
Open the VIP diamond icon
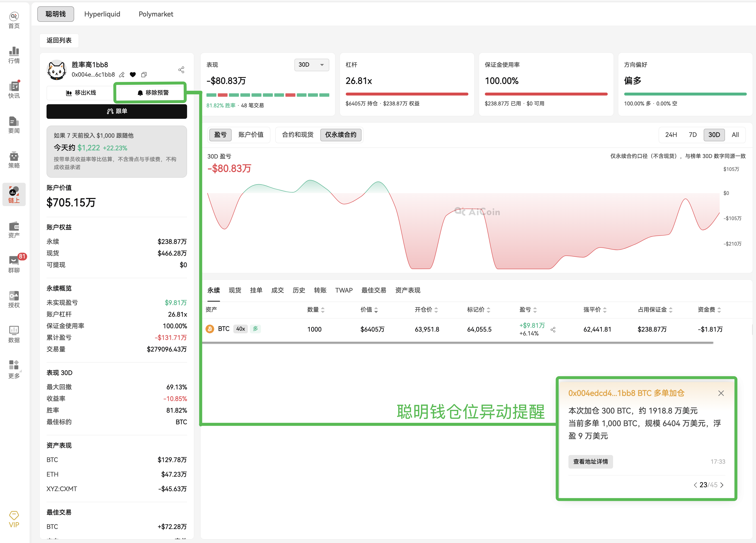[x=14, y=519]
